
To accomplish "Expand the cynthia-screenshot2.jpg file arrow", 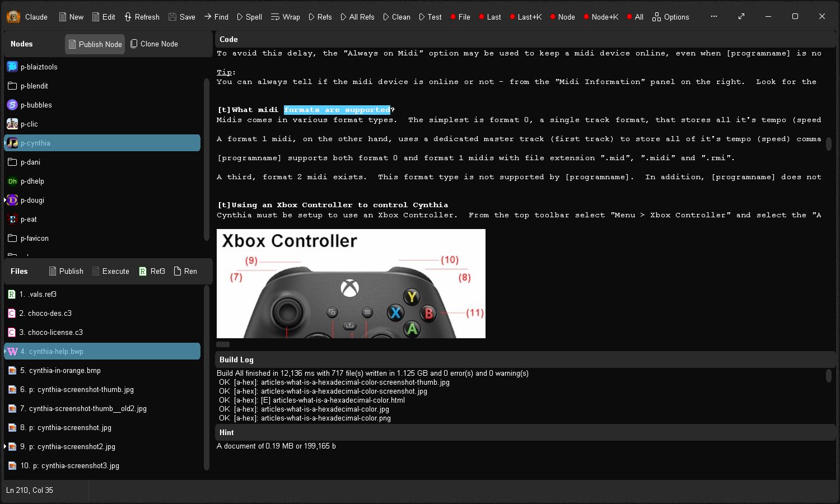I will coord(6,446).
